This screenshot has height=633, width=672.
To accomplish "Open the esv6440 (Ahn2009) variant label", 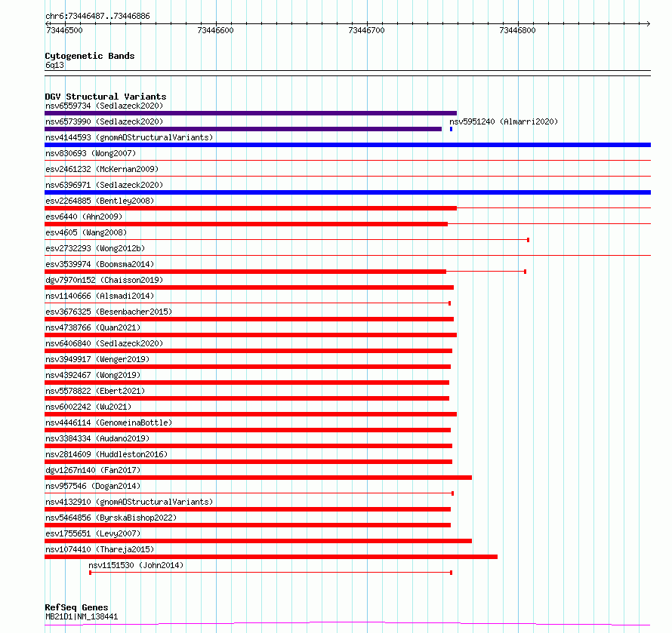I will pyautogui.click(x=84, y=217).
